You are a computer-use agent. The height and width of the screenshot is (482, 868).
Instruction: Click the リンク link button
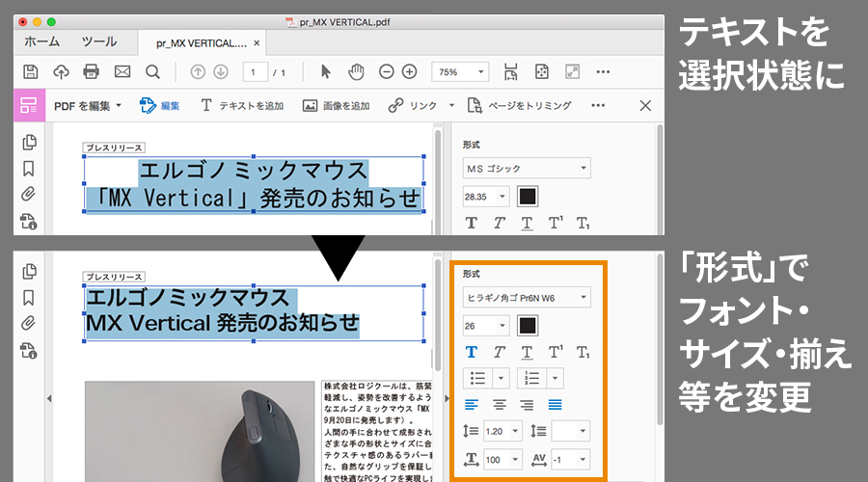point(413,106)
